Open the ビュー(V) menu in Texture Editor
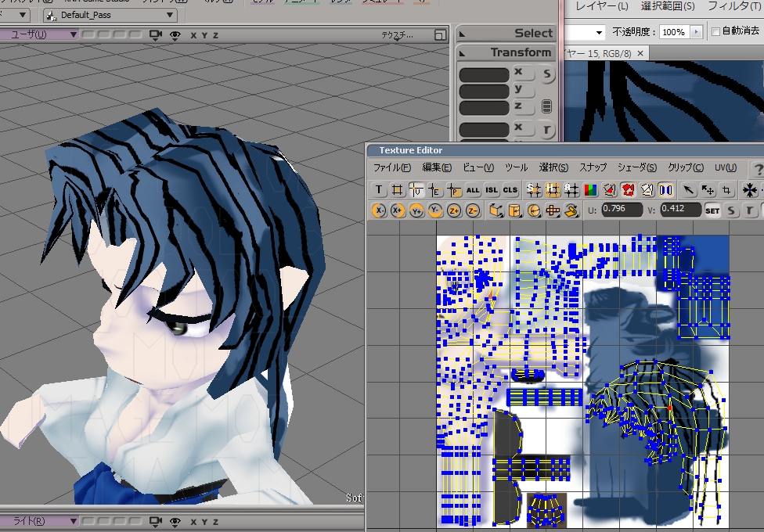 click(478, 167)
